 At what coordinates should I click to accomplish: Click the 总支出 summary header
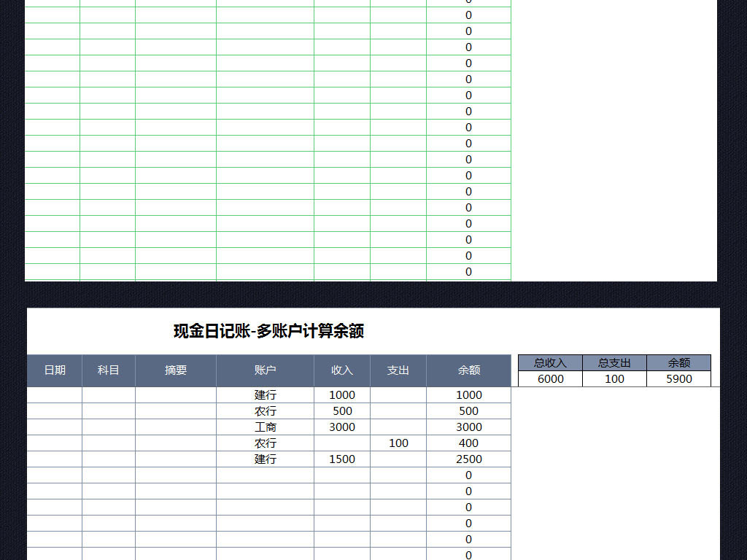[x=614, y=363]
